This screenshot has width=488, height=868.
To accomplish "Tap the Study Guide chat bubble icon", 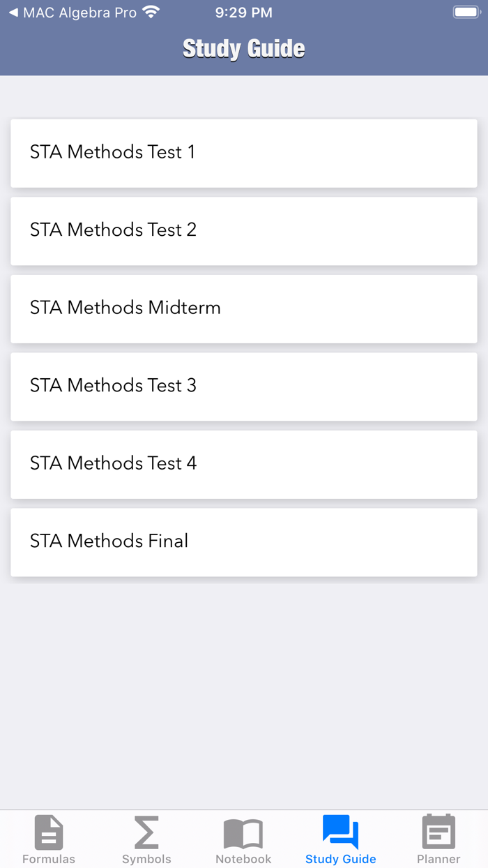I will (x=340, y=832).
